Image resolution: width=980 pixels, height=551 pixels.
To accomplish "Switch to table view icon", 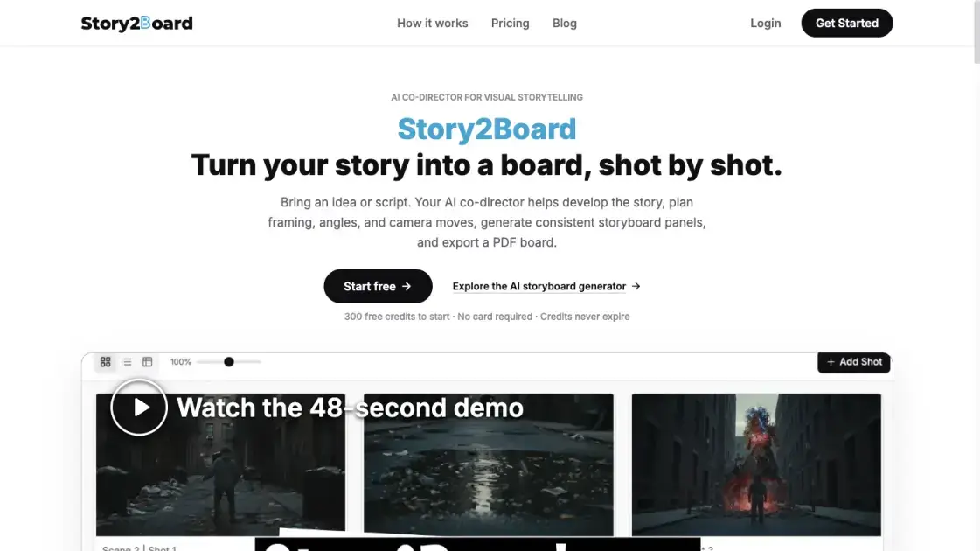I will [148, 362].
